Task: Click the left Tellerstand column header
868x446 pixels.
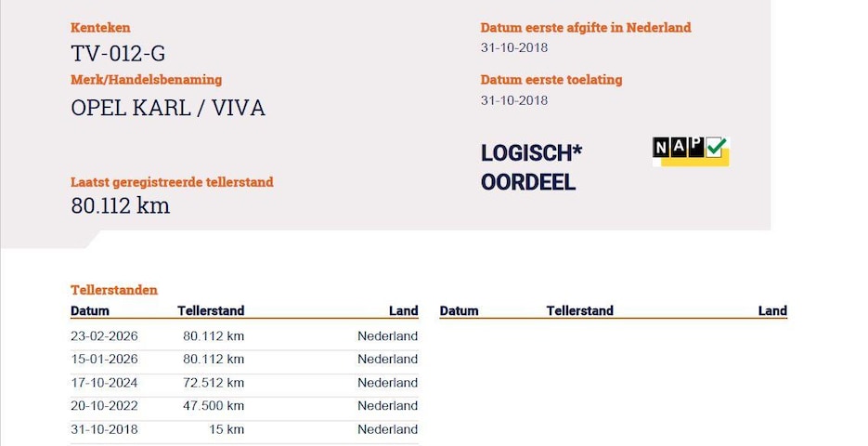Action: coord(211,310)
